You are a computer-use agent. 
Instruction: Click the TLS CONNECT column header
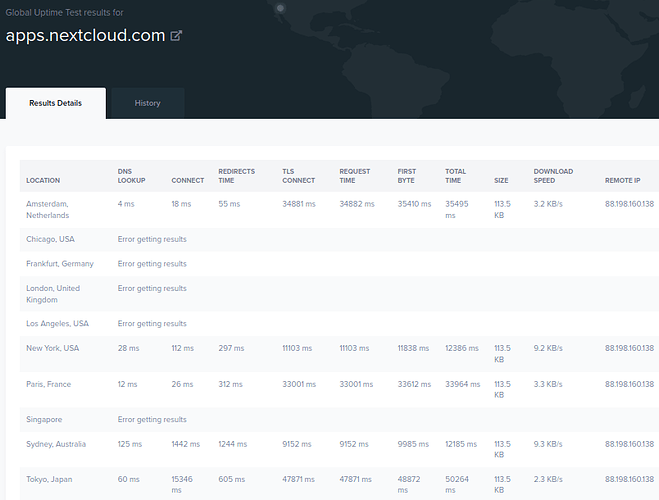click(298, 176)
